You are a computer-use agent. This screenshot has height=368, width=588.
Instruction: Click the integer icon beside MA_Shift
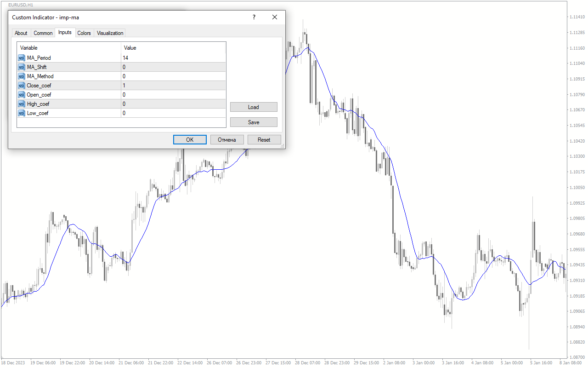[x=22, y=67]
